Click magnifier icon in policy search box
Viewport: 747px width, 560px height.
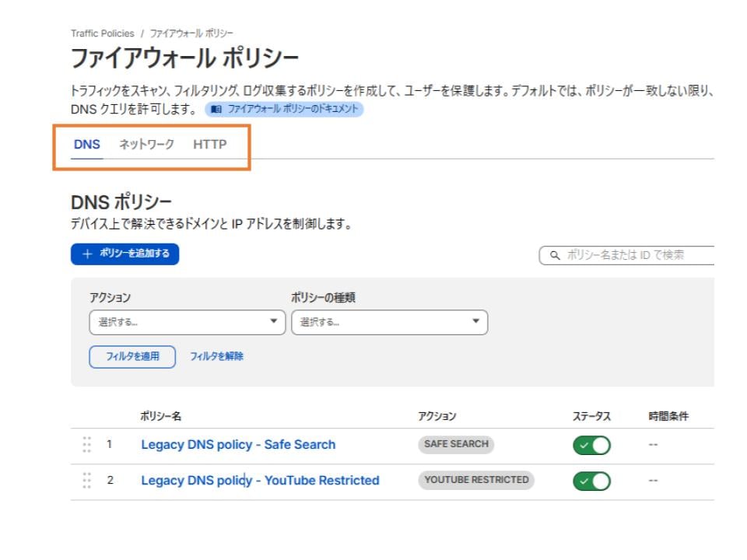tap(555, 256)
